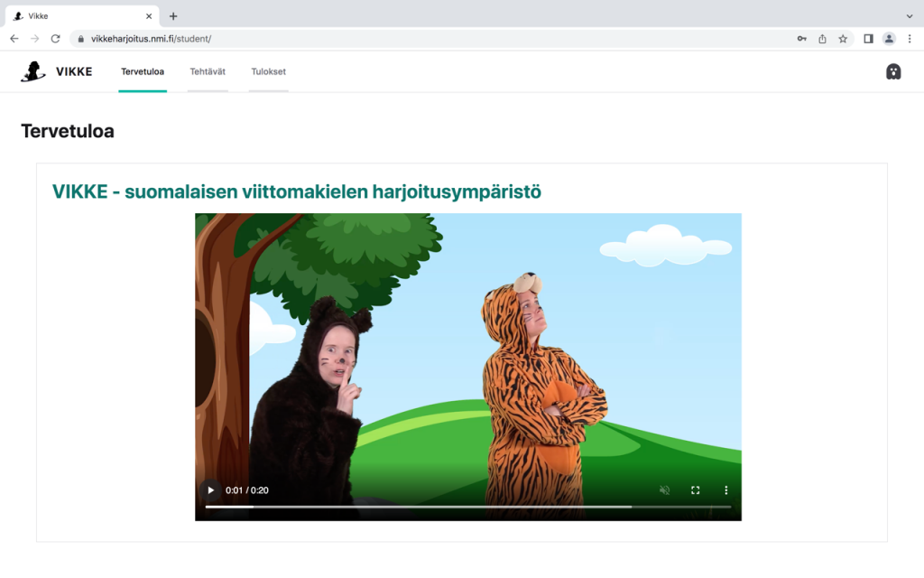924x578 pixels.
Task: Enter fullscreen mode on the video
Action: (695, 490)
